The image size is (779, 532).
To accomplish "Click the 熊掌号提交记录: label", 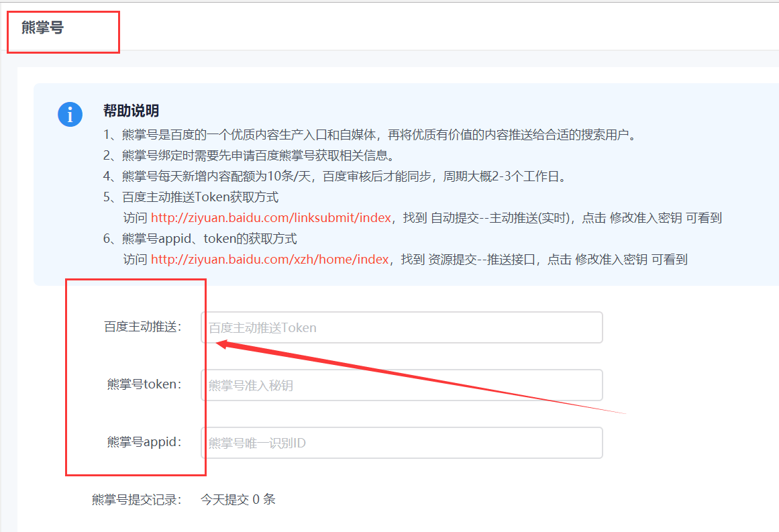I will click(137, 499).
